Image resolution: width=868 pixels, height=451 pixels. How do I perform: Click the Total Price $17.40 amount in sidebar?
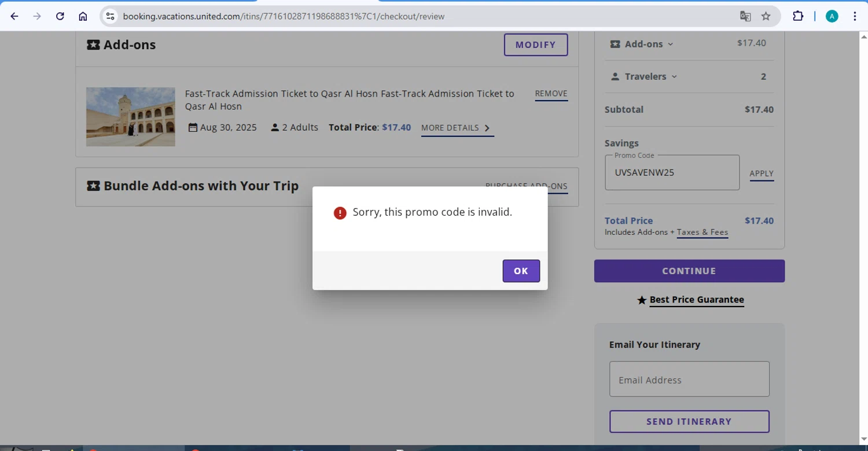759,221
